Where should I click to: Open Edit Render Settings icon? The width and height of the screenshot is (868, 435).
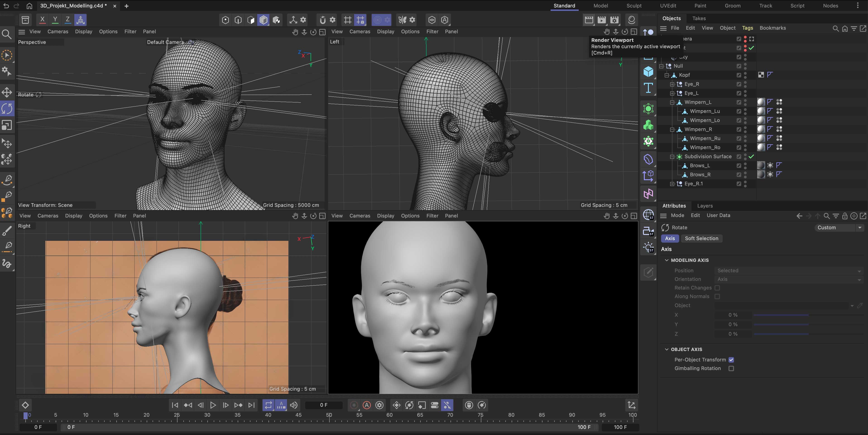click(x=614, y=20)
